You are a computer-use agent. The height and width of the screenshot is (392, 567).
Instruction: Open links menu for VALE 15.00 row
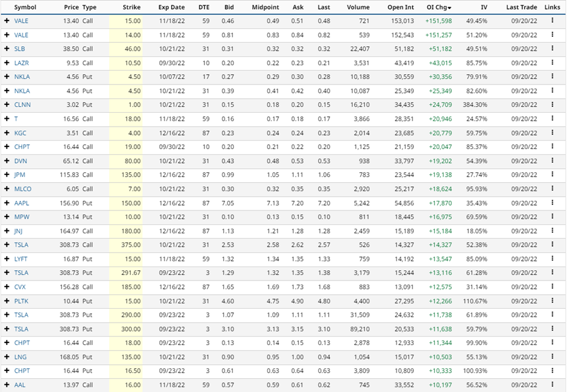tap(552, 21)
